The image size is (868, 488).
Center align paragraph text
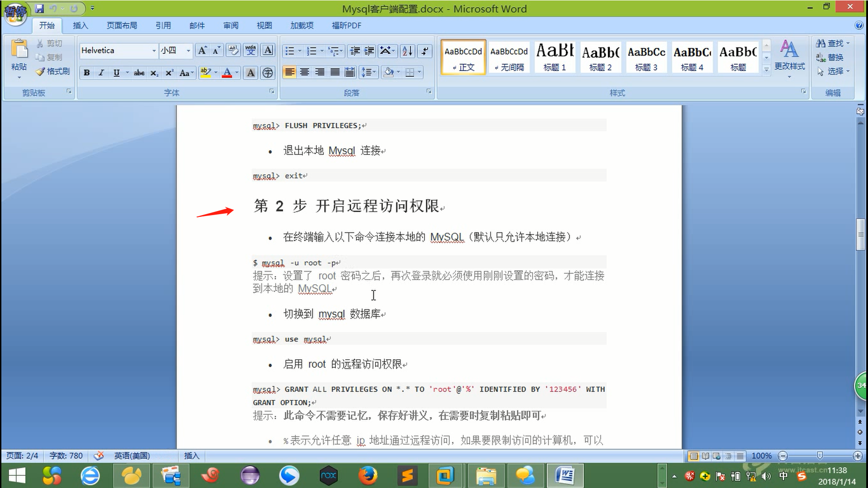pos(305,72)
